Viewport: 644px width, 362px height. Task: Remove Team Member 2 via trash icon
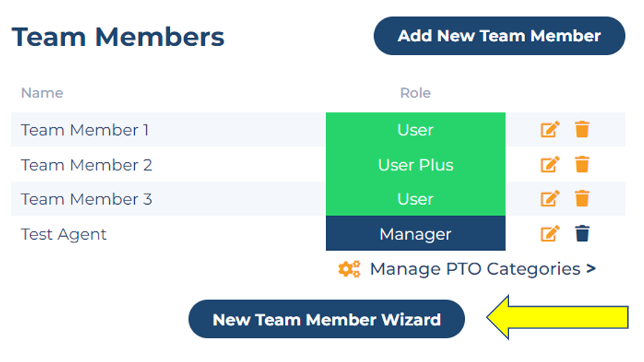(582, 164)
